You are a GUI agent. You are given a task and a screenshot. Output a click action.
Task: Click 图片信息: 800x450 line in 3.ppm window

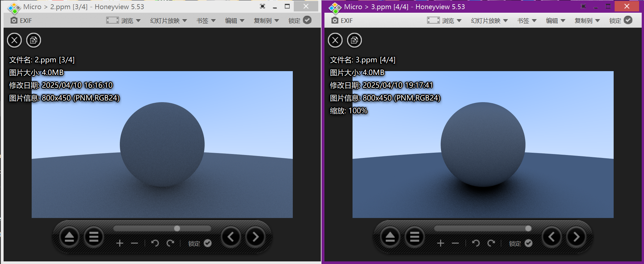385,98
